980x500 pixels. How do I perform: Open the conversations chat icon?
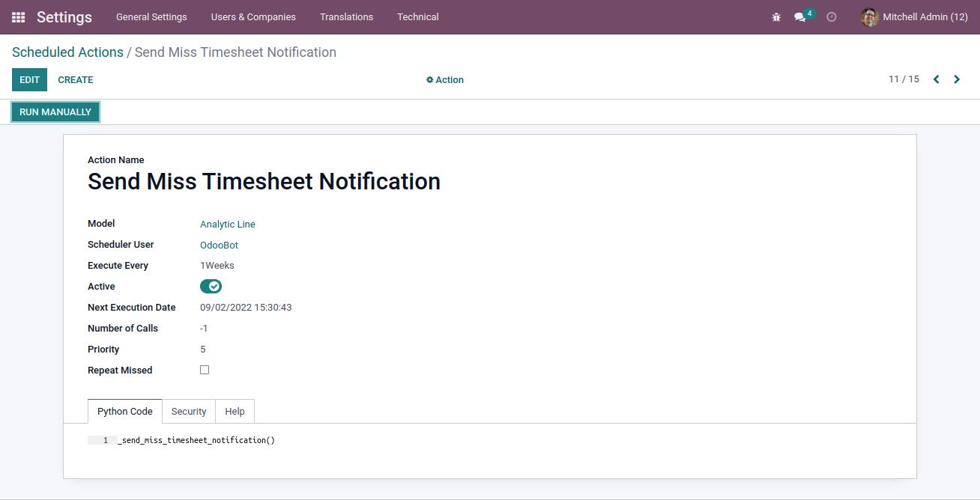800,17
